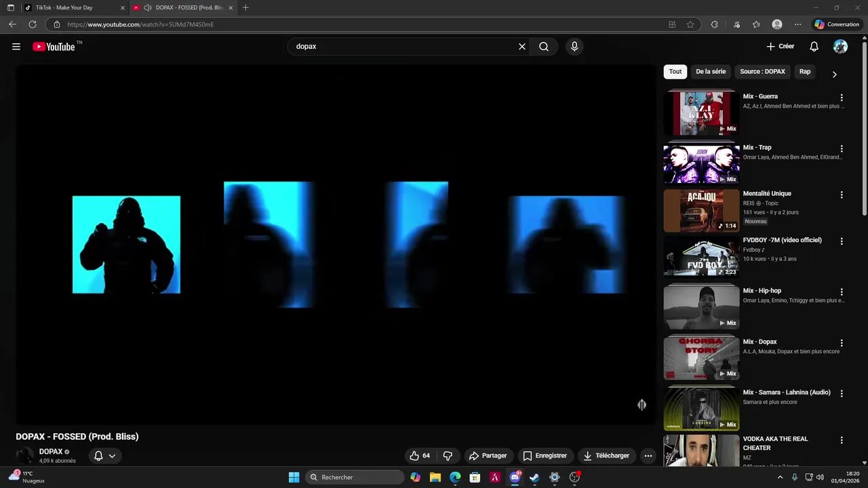Expand the subscription notification dropdown chevron
The image size is (868, 488).
click(x=112, y=455)
